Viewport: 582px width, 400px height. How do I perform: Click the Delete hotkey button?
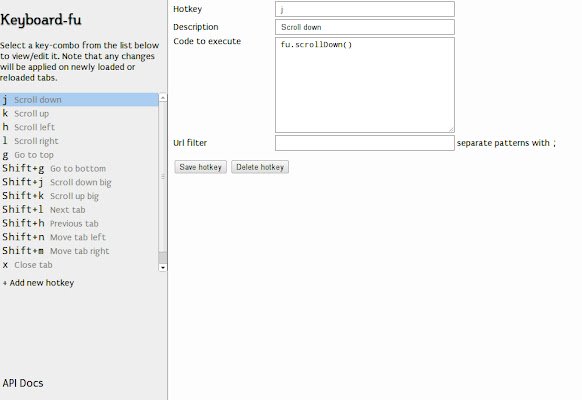260,167
